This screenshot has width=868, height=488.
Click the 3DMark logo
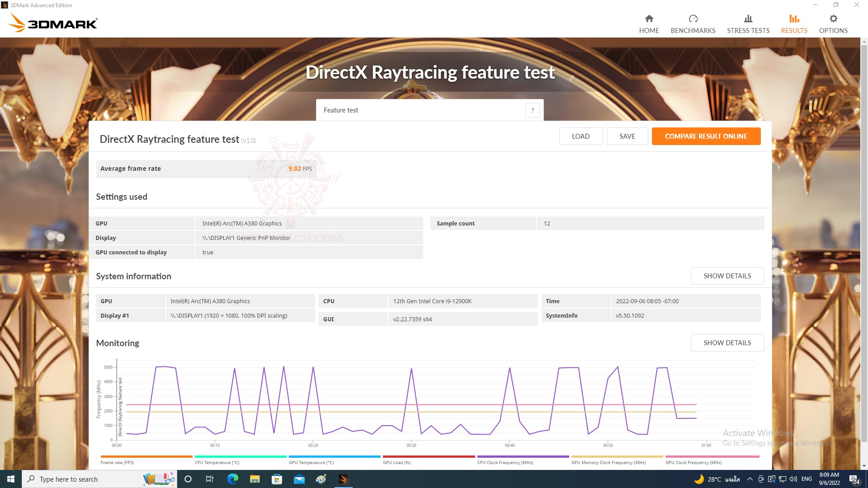pyautogui.click(x=53, y=23)
